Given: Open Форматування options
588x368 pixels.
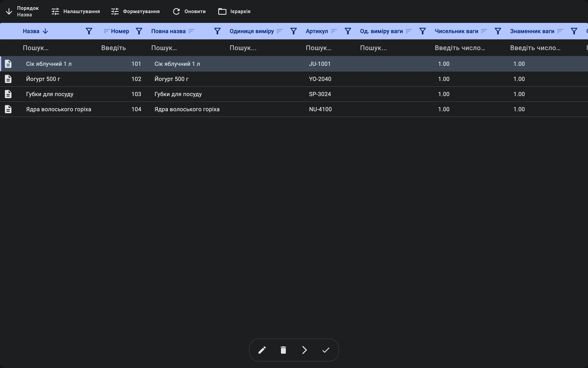Looking at the screenshot, I should pos(135,11).
